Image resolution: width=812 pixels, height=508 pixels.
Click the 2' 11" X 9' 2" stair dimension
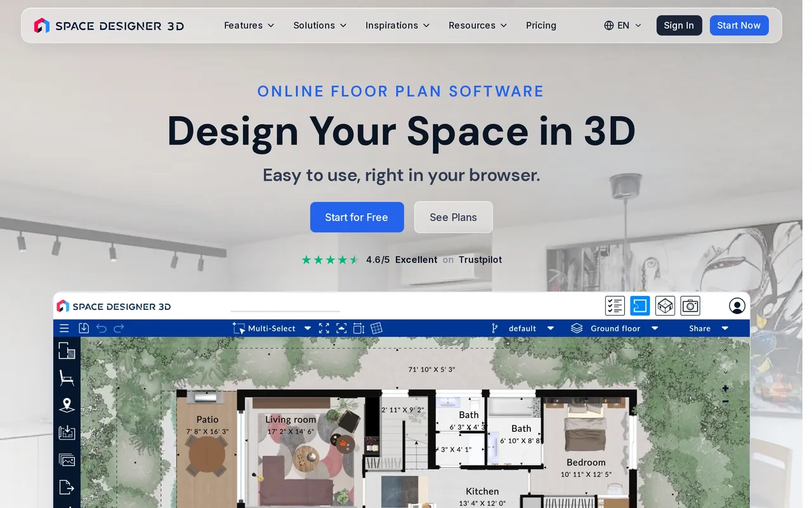tap(403, 410)
